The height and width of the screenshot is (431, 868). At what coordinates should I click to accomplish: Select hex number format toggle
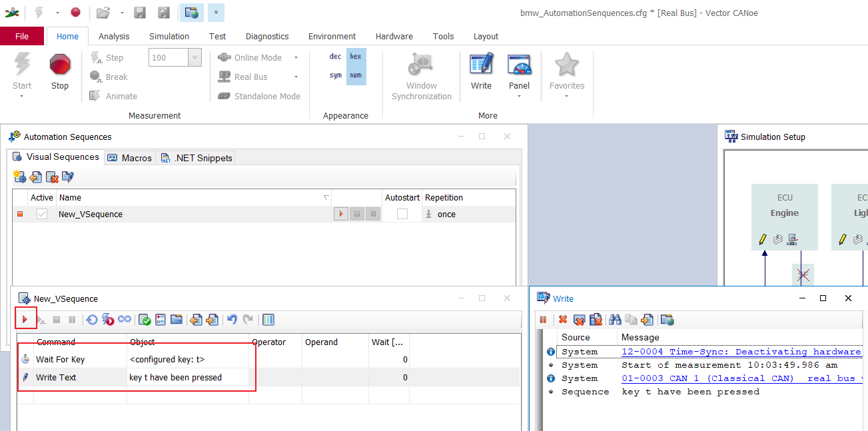point(356,57)
